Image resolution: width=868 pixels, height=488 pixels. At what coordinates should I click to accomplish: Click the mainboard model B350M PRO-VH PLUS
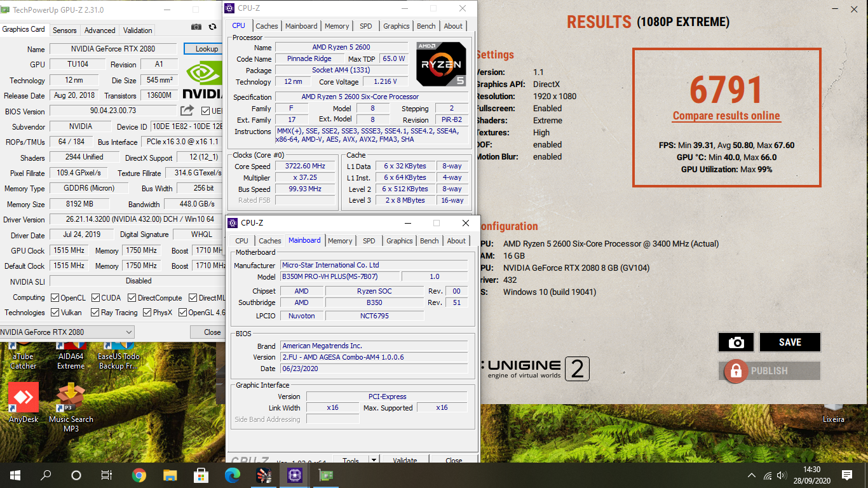click(340, 276)
